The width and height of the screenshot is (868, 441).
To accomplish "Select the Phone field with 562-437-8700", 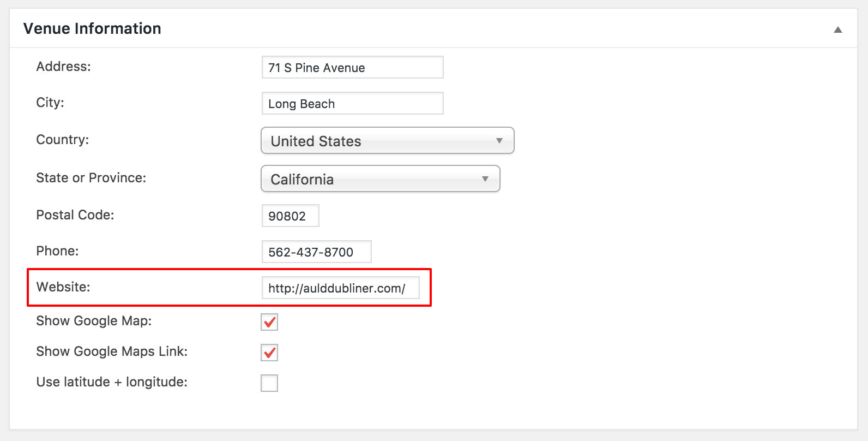I will [x=316, y=252].
